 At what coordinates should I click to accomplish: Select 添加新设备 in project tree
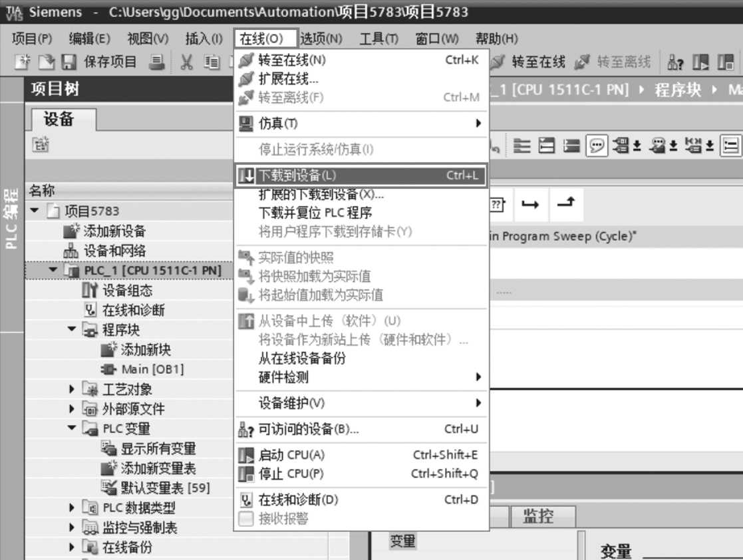click(x=114, y=231)
